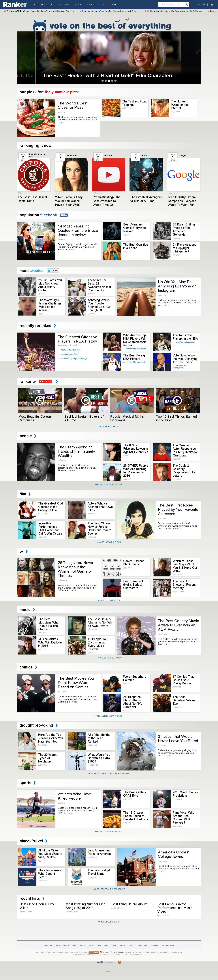Click the 'create a list' link
This screenshot has width=218, height=980.
[x=200, y=5]
